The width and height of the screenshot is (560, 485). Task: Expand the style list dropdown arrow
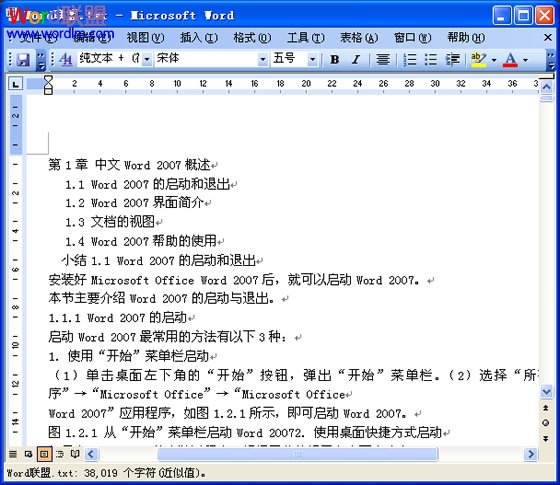coord(147,59)
